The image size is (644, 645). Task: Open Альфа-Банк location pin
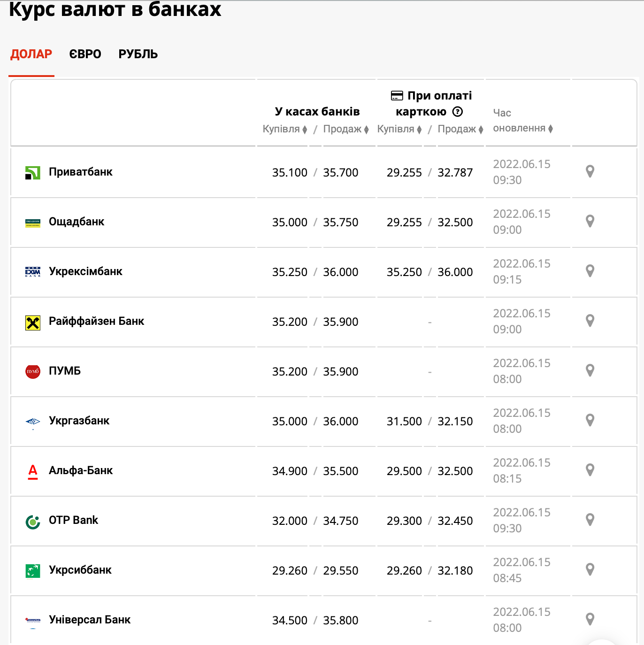(x=590, y=470)
